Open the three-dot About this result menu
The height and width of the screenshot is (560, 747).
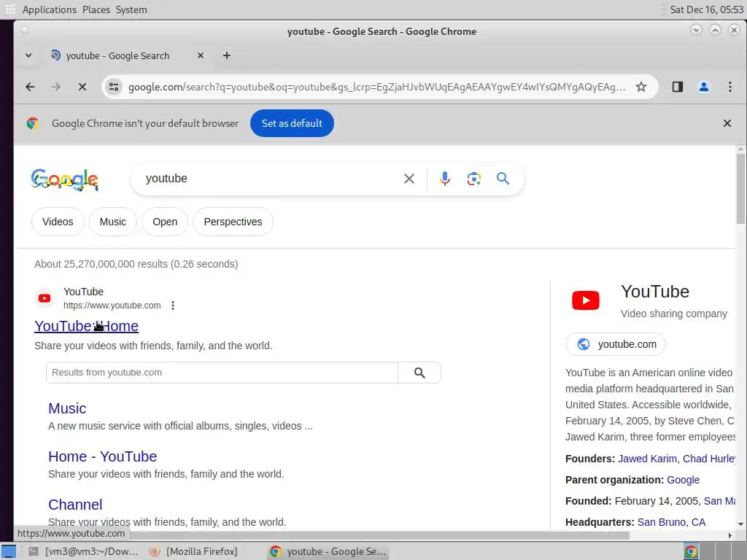(173, 306)
